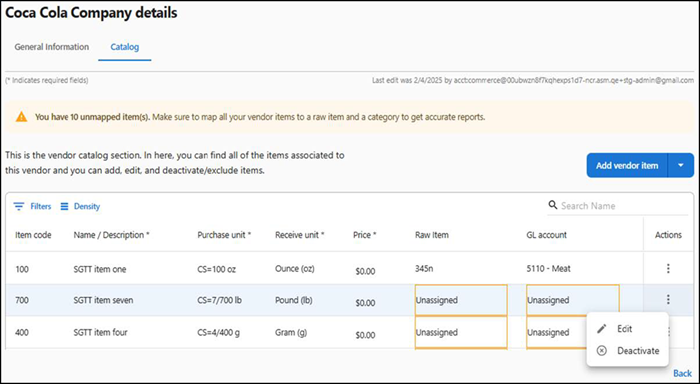
Task: Click item code 400
Action: 21,332
